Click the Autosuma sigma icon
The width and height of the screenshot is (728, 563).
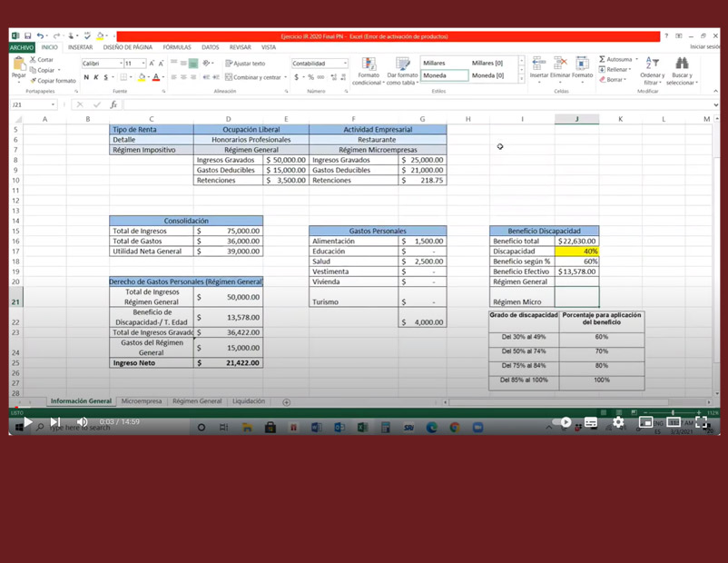click(603, 59)
